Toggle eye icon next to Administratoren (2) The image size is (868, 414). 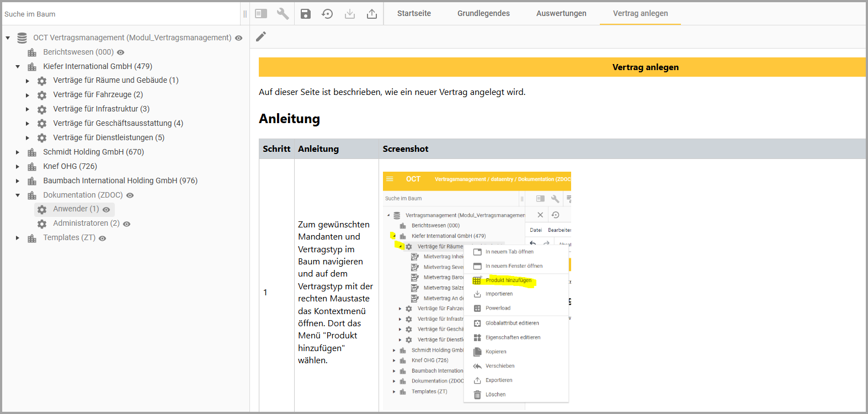[x=127, y=224]
